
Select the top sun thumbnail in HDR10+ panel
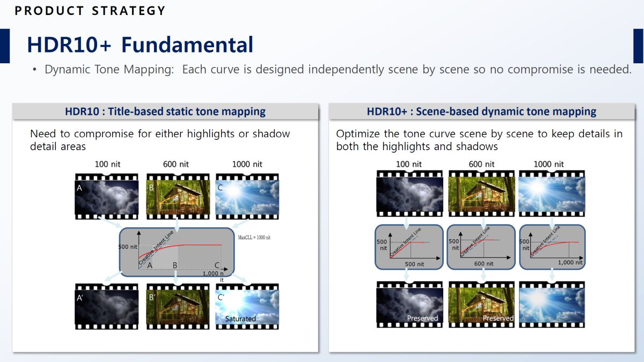[x=552, y=196]
